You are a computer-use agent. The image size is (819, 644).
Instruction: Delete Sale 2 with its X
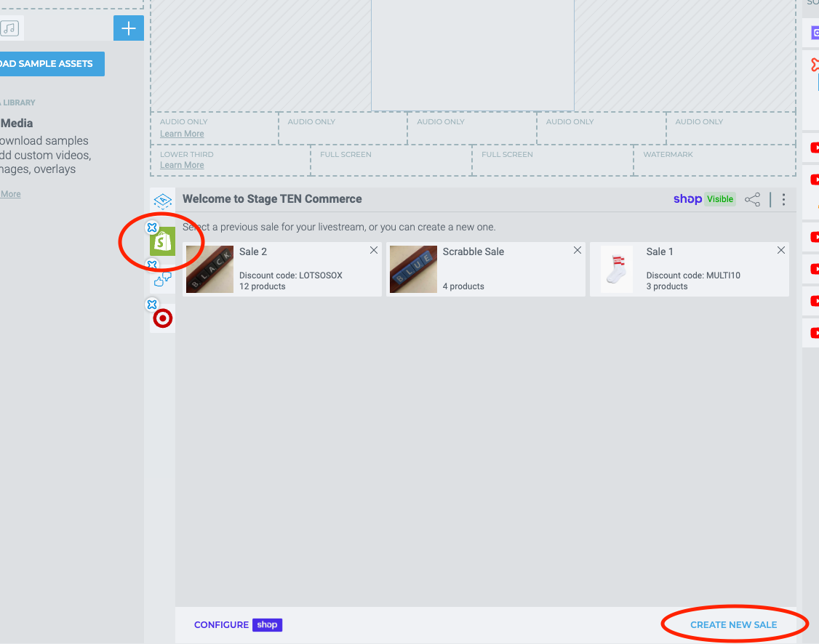pyautogui.click(x=374, y=251)
